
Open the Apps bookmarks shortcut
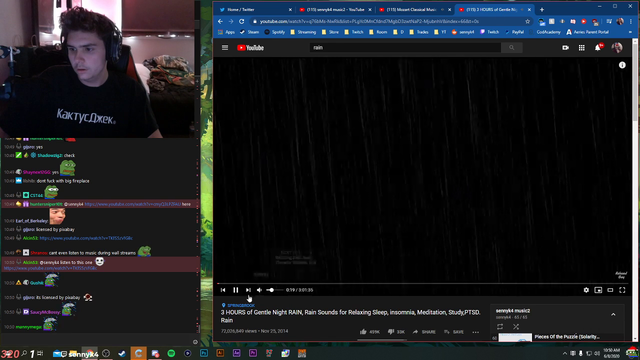(227, 32)
